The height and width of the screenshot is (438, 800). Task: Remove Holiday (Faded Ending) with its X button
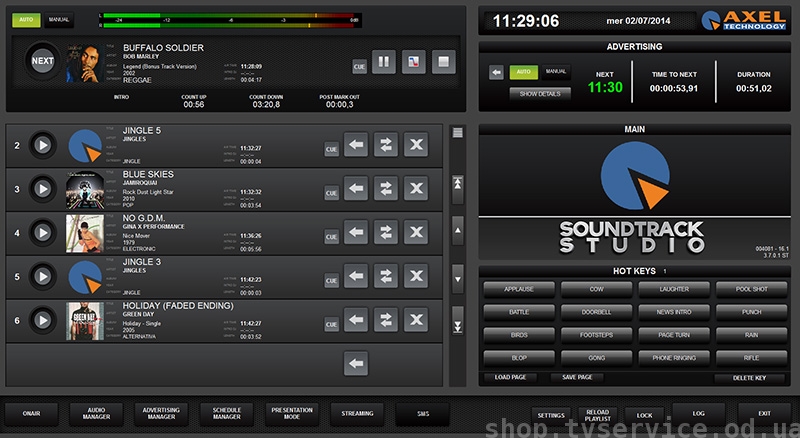[x=416, y=320]
